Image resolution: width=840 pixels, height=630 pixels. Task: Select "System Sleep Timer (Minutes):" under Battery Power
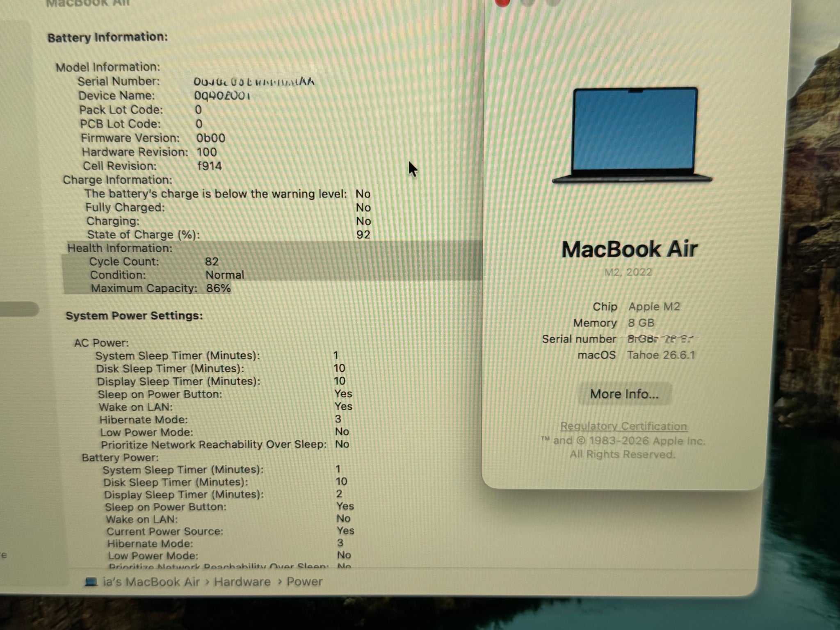coord(183,470)
